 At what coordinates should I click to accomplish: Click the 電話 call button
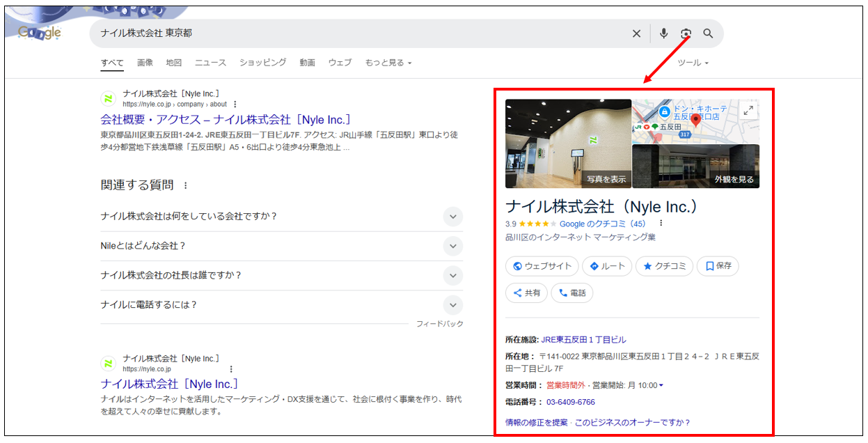(572, 293)
